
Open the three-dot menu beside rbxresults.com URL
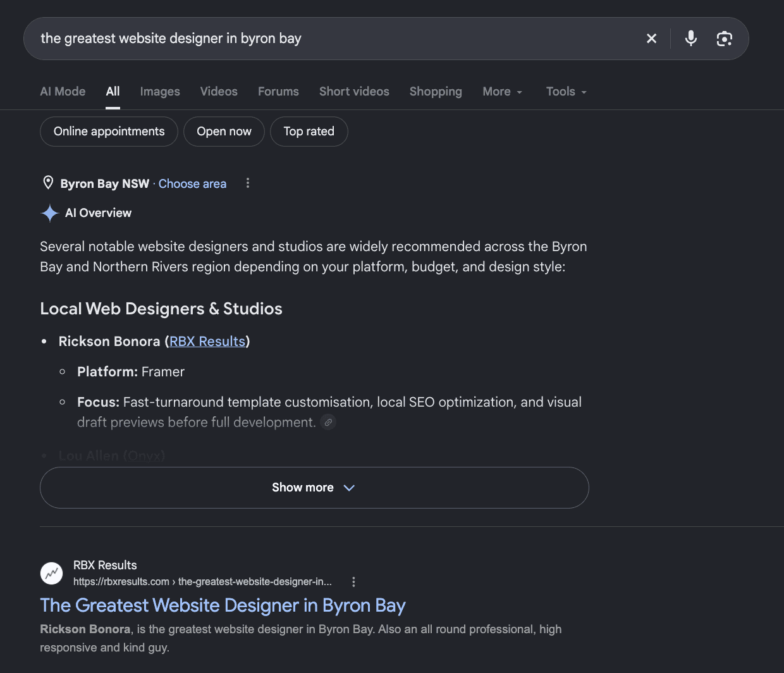[353, 582]
